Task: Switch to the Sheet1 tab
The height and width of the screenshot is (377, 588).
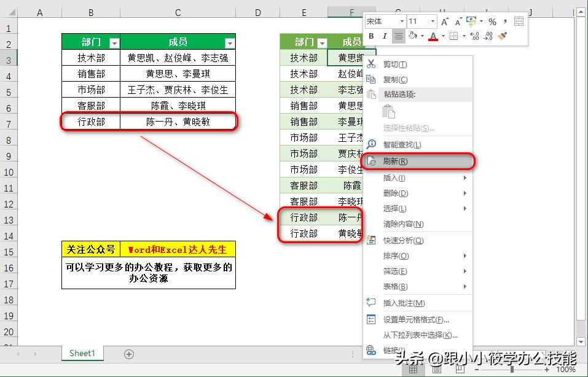Action: [82, 354]
